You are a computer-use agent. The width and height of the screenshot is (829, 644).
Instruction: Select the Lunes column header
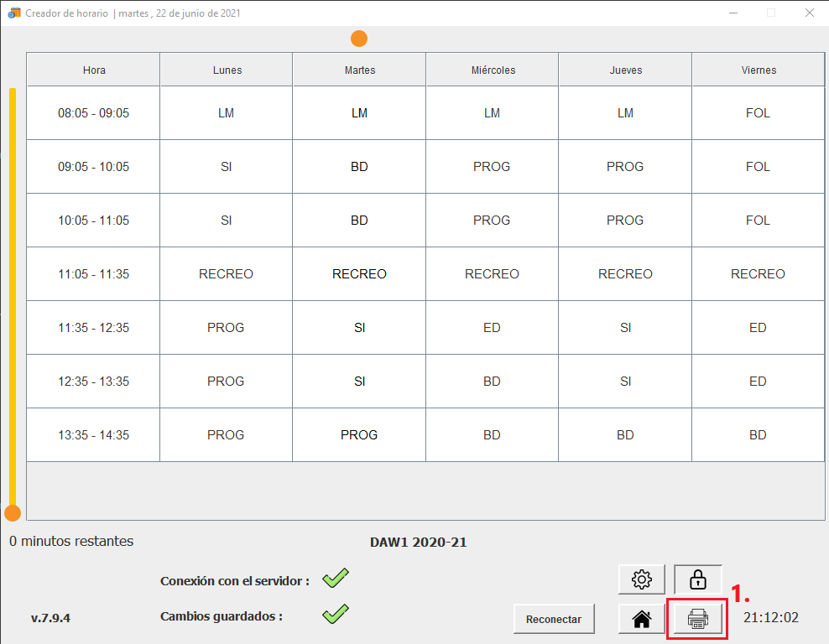pyautogui.click(x=227, y=70)
